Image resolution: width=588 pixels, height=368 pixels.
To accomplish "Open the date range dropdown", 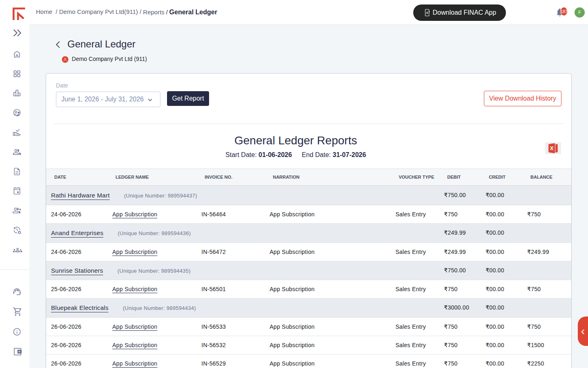I will pyautogui.click(x=108, y=99).
